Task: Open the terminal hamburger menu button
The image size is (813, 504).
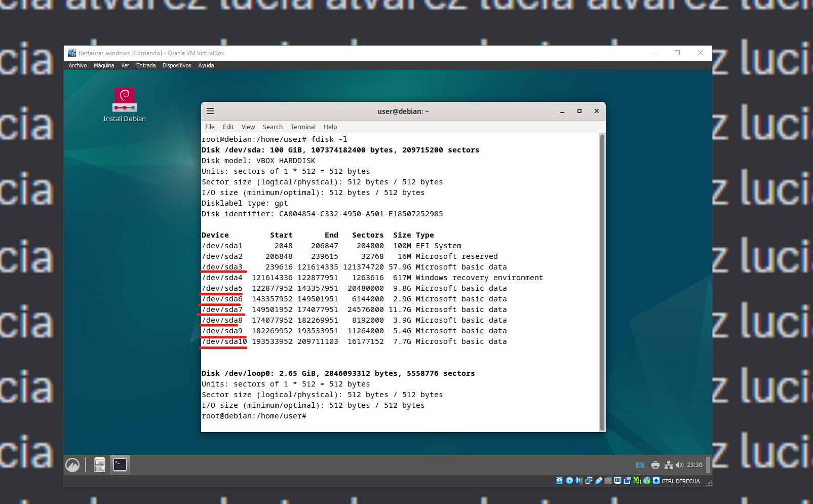Action: 210,111
